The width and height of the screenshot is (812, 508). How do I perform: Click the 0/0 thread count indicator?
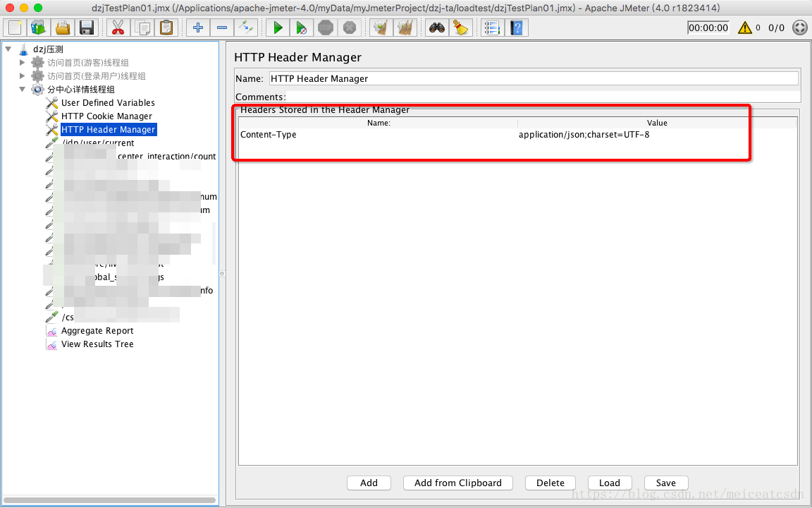pos(776,28)
